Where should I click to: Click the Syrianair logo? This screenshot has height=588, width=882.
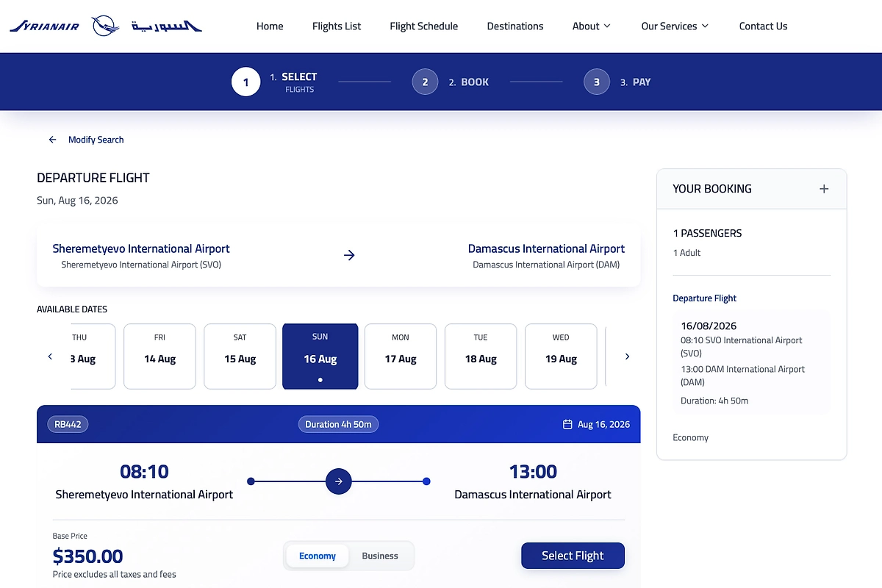click(x=106, y=26)
